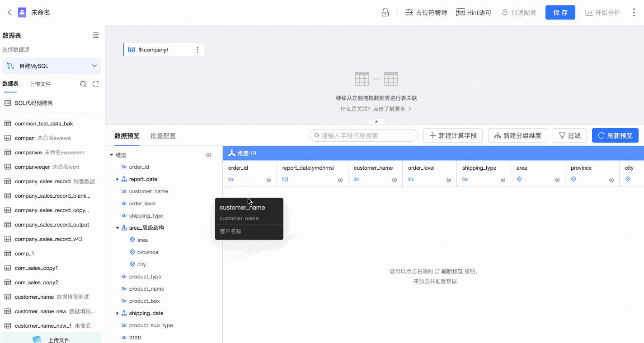The image size is (644, 343).
Task: Switch to the 上传文件 tab
Action: tap(40, 84)
